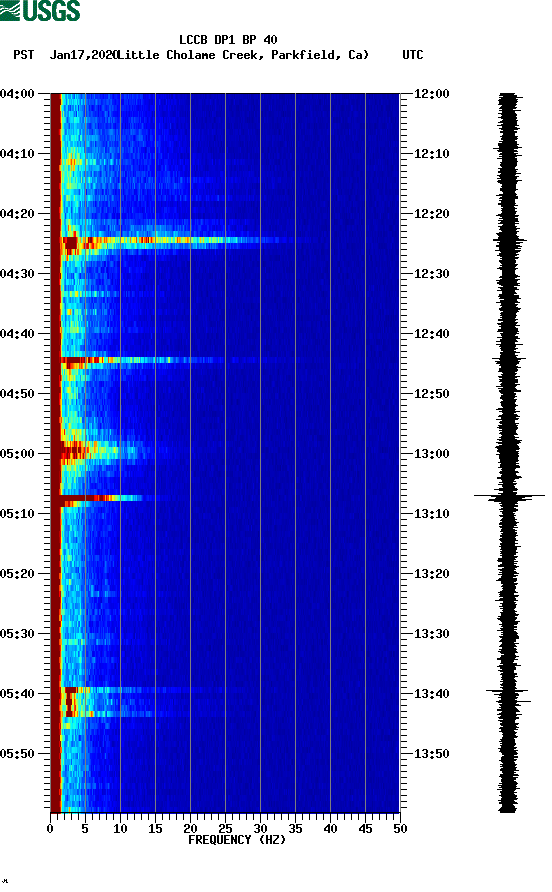552x892 pixels.
Task: Click the 'FREQUENCY (HZ)' axis title
Action: click(x=237, y=840)
